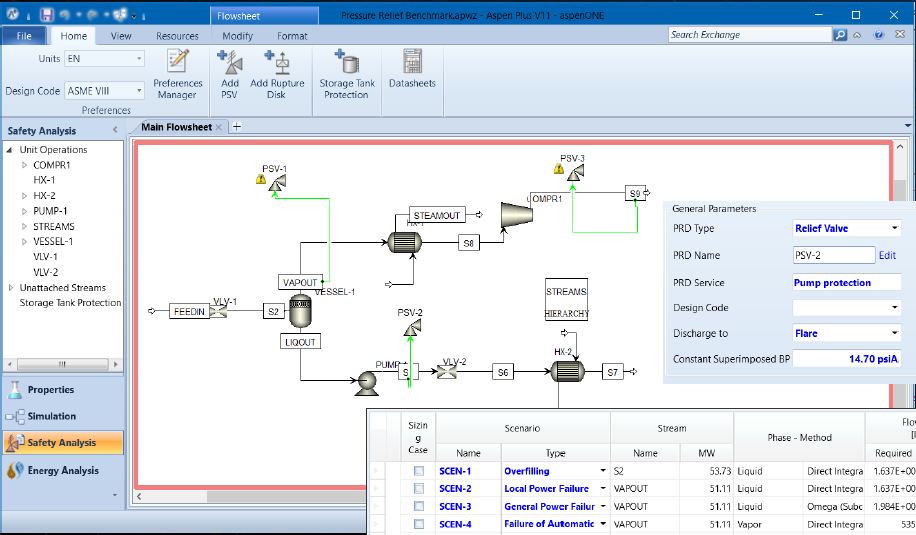The width and height of the screenshot is (916, 535).
Task: Open the PRD Type dropdown
Action: click(894, 228)
